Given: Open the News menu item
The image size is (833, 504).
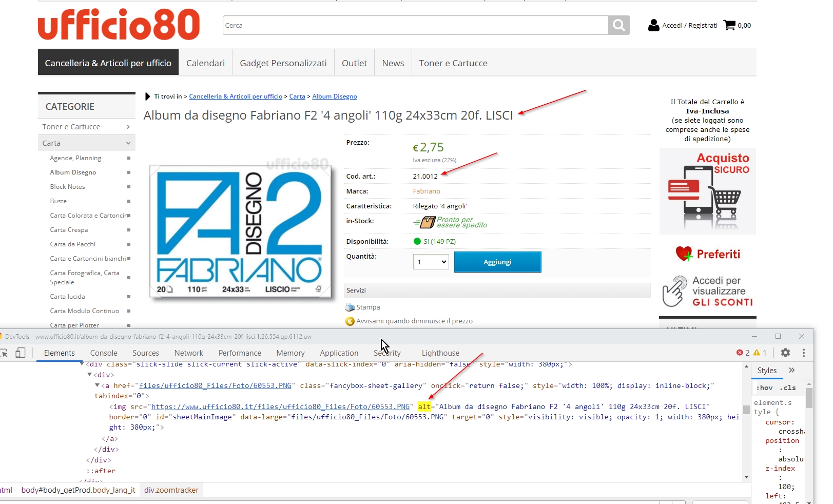Looking at the screenshot, I should coord(393,63).
